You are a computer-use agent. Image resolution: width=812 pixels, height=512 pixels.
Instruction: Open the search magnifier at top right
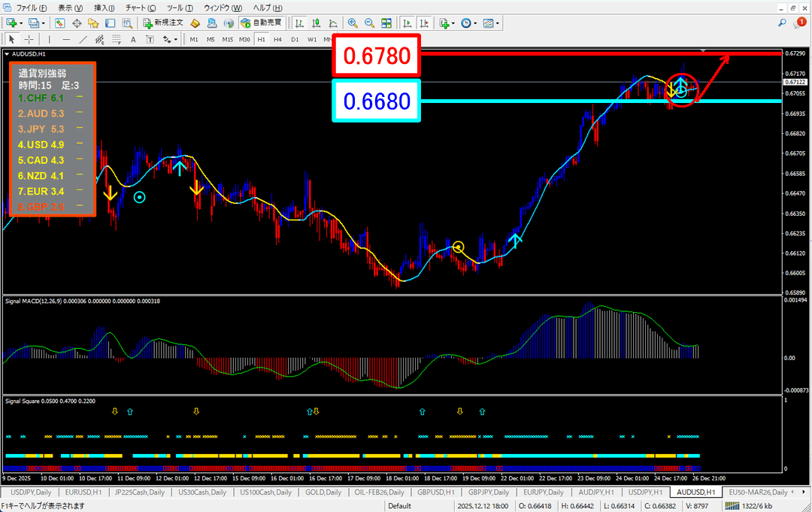(783, 23)
